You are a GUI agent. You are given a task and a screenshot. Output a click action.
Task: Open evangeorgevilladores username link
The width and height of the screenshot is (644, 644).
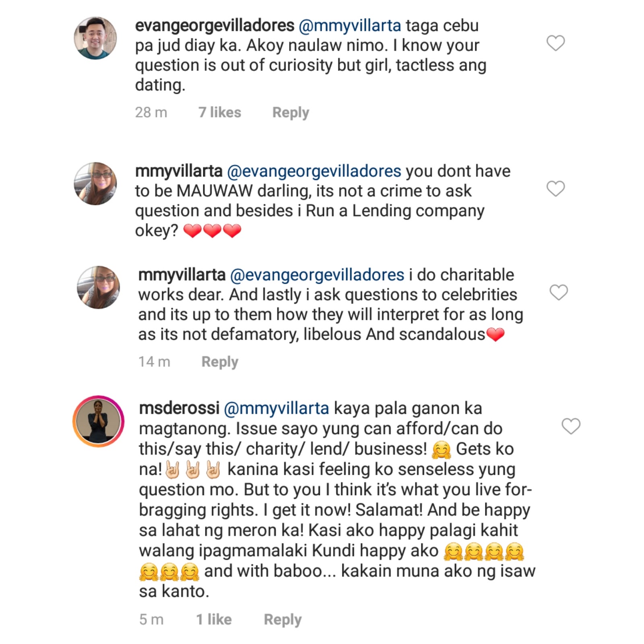(215, 26)
